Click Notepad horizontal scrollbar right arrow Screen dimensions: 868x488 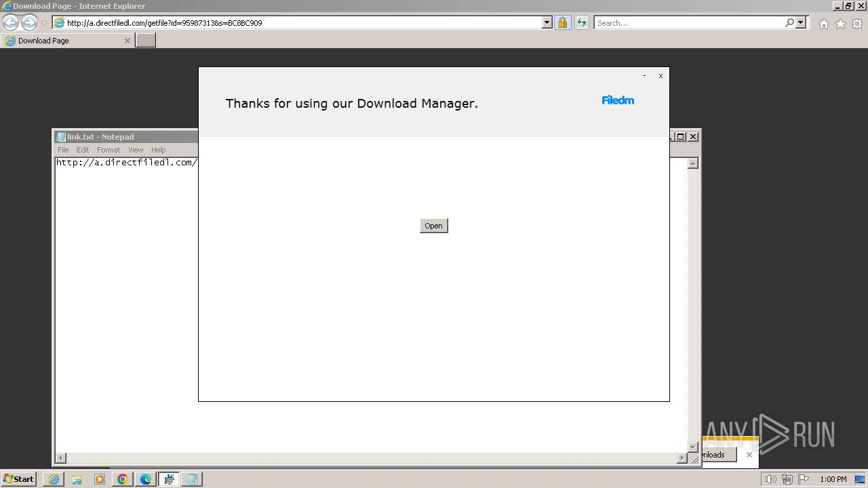[x=682, y=458]
